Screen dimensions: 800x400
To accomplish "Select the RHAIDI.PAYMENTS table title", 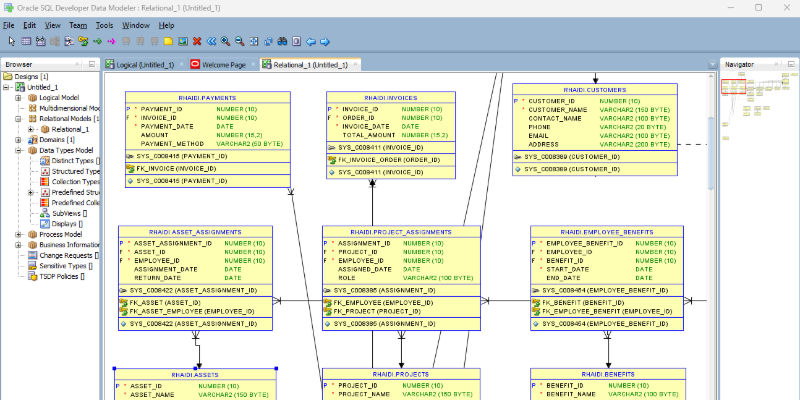I will point(208,97).
